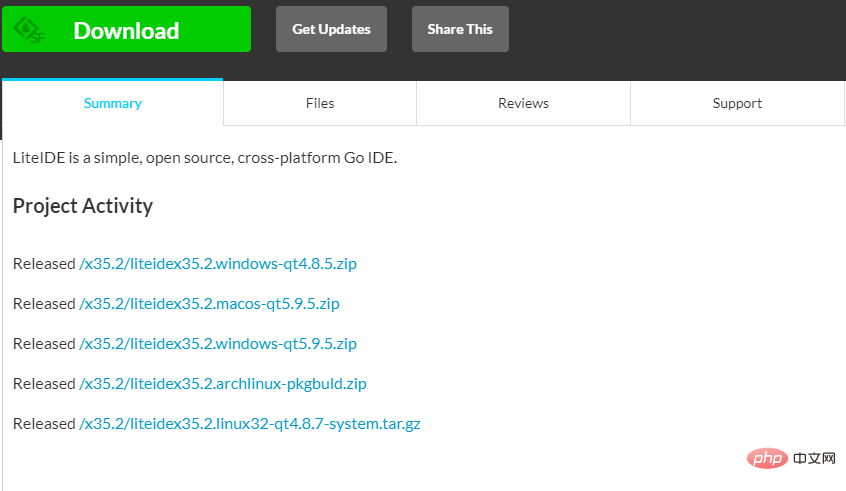Image resolution: width=846 pixels, height=491 pixels.
Task: Open liteidex35.2.windows-qt4.8.5.zip release link
Action: pyautogui.click(x=218, y=264)
